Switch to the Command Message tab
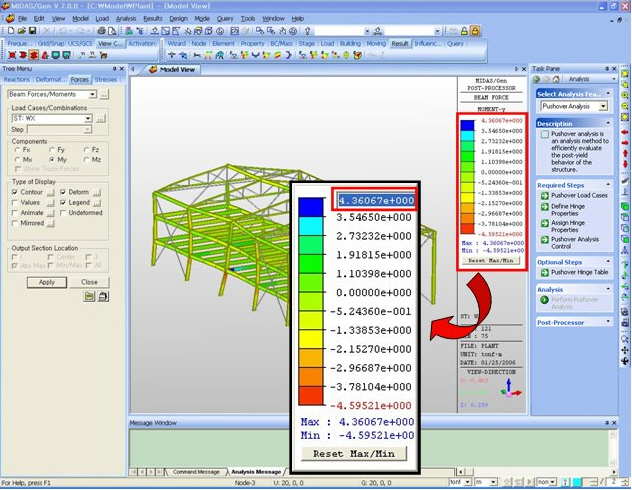Viewport: 632px width, 490px height. tap(196, 471)
